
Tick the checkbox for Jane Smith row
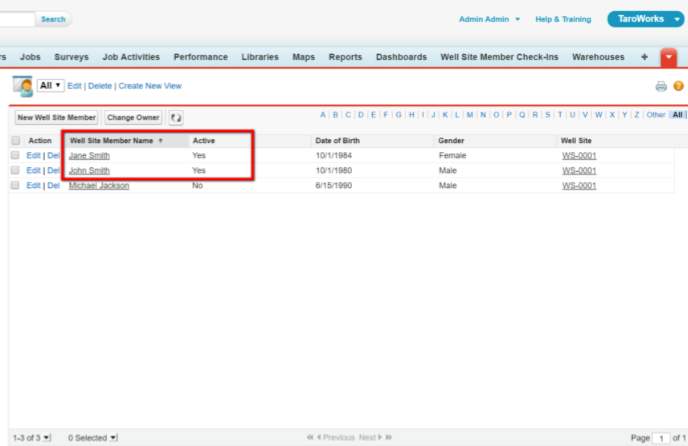click(15, 156)
